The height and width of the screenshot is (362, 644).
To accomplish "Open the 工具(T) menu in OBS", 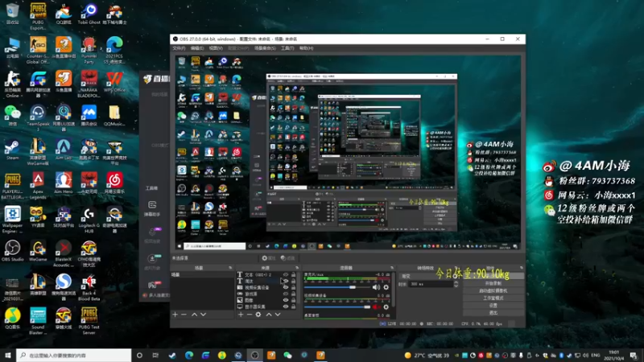I will pos(287,48).
